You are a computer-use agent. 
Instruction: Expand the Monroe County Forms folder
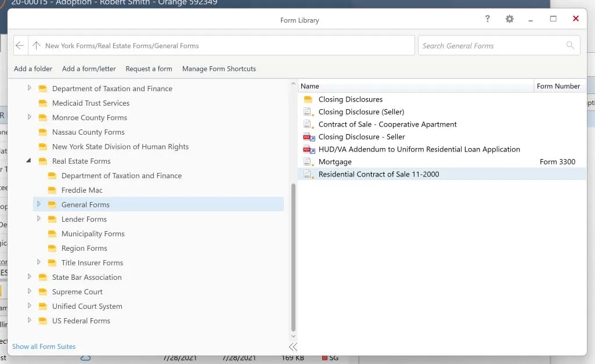[x=29, y=117]
